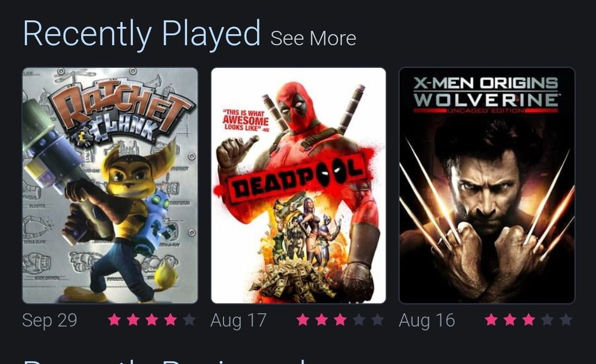Screen dimensions: 596x364
Task: Click the empty fourth star under Deadpool
Action: [x=359, y=320]
